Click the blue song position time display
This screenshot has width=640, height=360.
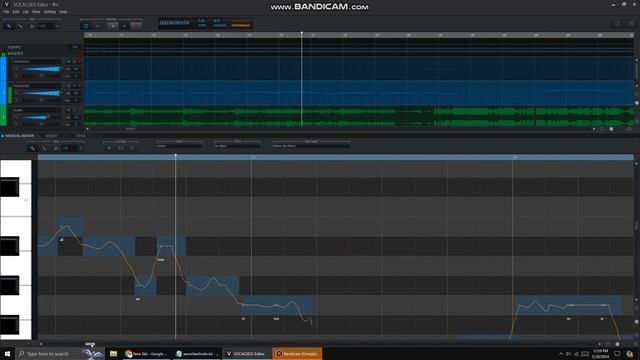[x=174, y=23]
